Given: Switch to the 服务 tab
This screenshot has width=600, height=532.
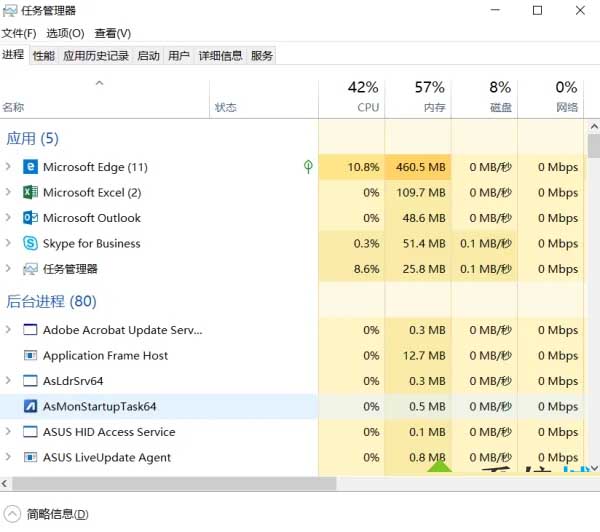Looking at the screenshot, I should (x=262, y=56).
